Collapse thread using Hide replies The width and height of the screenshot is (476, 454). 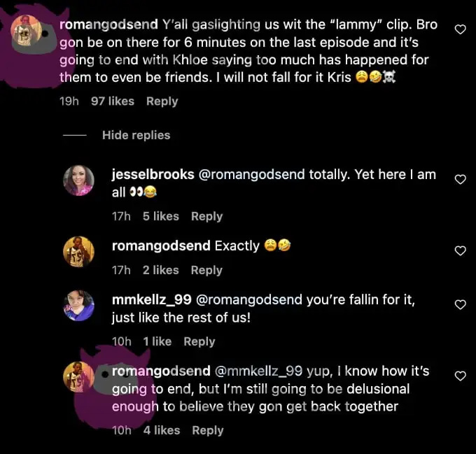click(136, 135)
